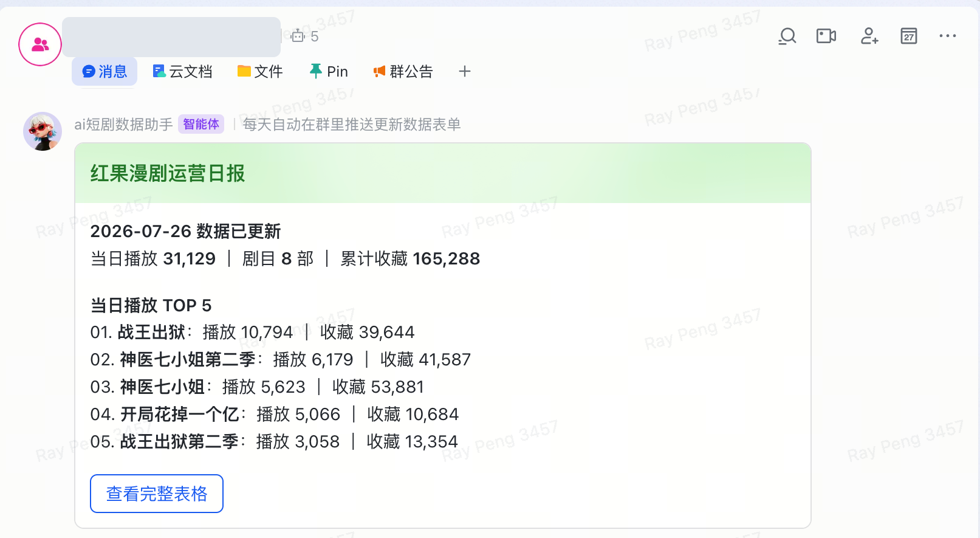
Task: Click the ai短剧数据助手 sender name
Action: coord(123,125)
